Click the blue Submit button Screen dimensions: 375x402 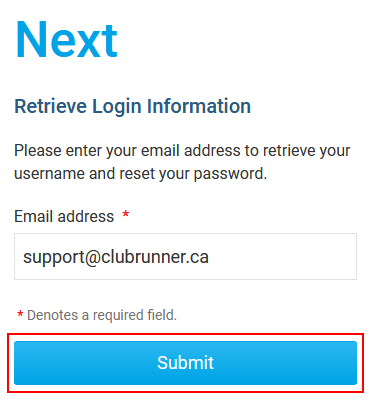pos(185,363)
